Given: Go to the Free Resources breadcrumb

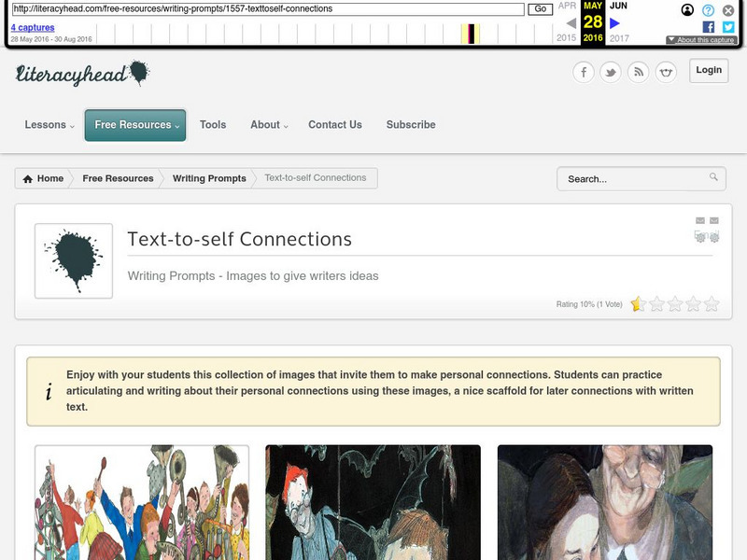Looking at the screenshot, I should click(x=119, y=178).
